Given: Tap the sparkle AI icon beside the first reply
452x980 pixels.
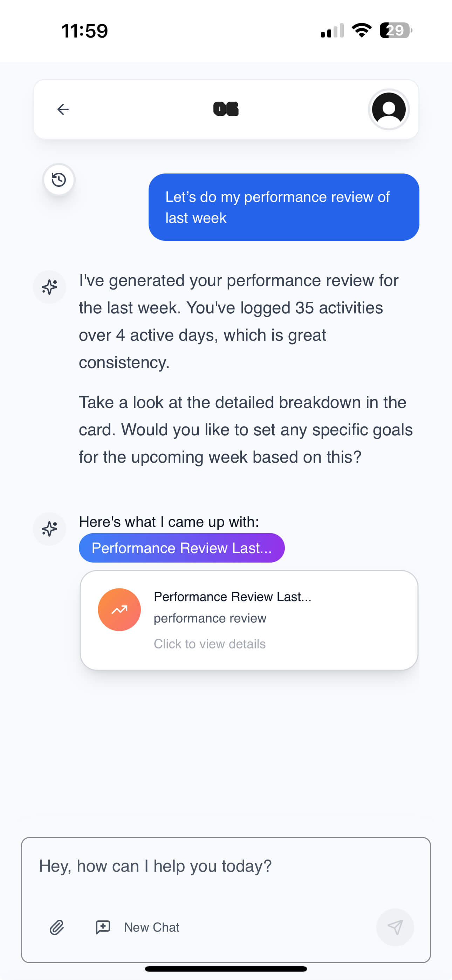Looking at the screenshot, I should (x=49, y=287).
